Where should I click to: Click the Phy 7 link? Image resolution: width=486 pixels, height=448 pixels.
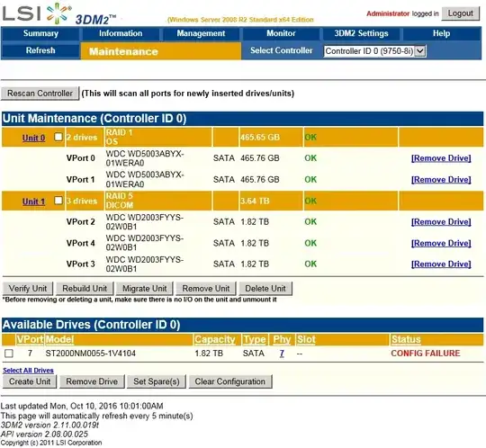coord(282,354)
